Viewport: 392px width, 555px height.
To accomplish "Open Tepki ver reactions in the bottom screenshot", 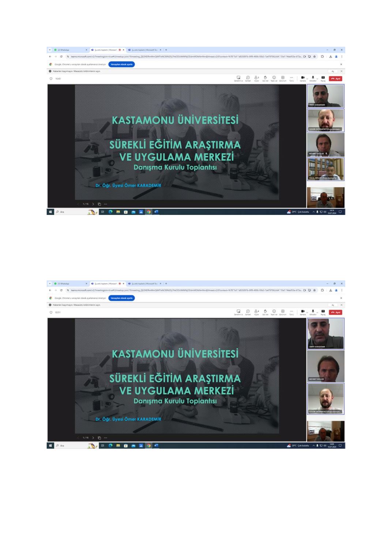I will (x=274, y=312).
